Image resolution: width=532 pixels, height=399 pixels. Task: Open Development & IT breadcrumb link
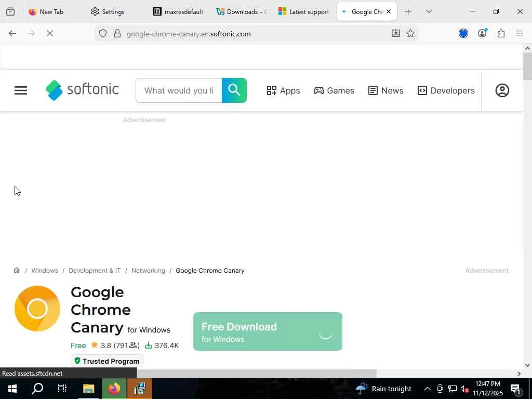(x=95, y=271)
